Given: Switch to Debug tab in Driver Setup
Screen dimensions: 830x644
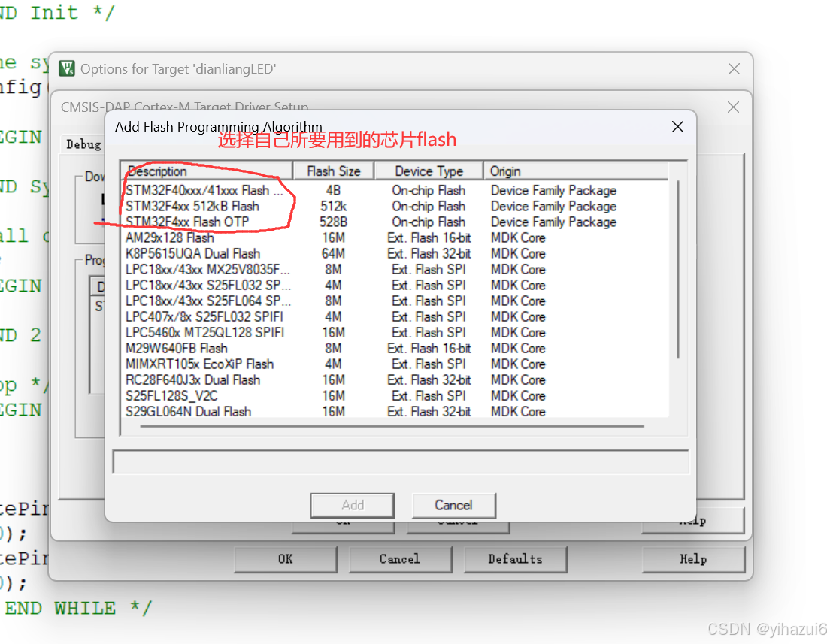Looking at the screenshot, I should (83, 144).
